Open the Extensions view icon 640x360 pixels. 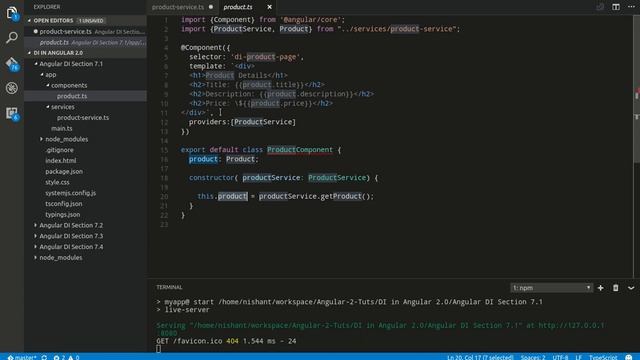[x=12, y=113]
